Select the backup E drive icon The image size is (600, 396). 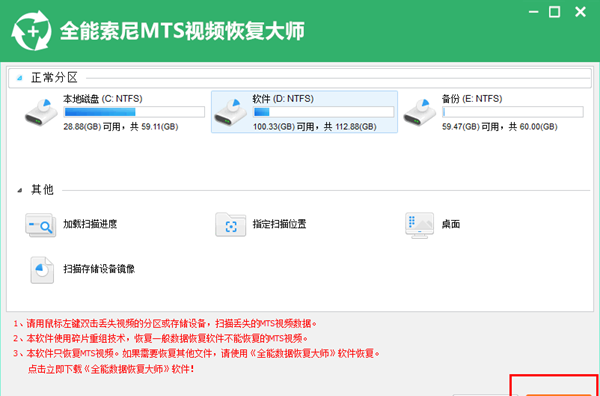(420, 112)
